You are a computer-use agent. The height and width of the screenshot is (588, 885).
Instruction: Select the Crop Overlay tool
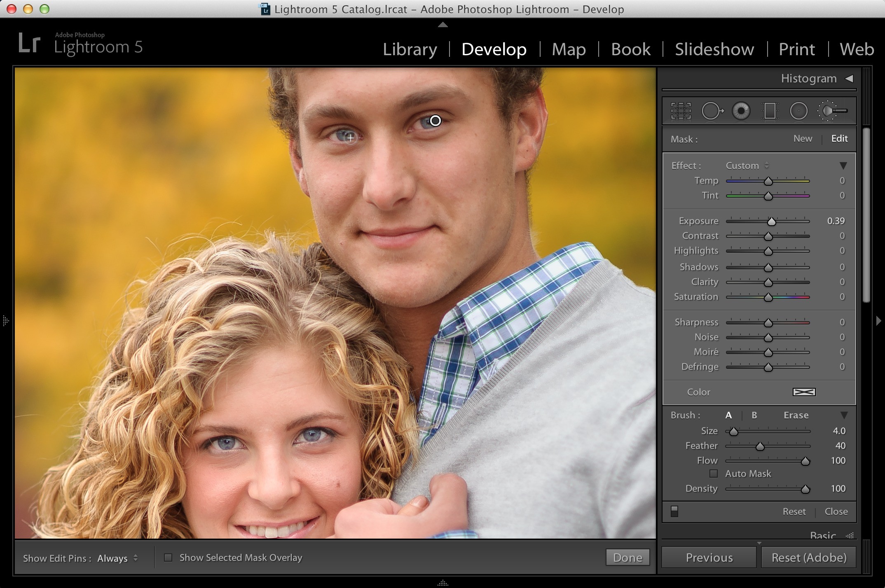point(681,111)
